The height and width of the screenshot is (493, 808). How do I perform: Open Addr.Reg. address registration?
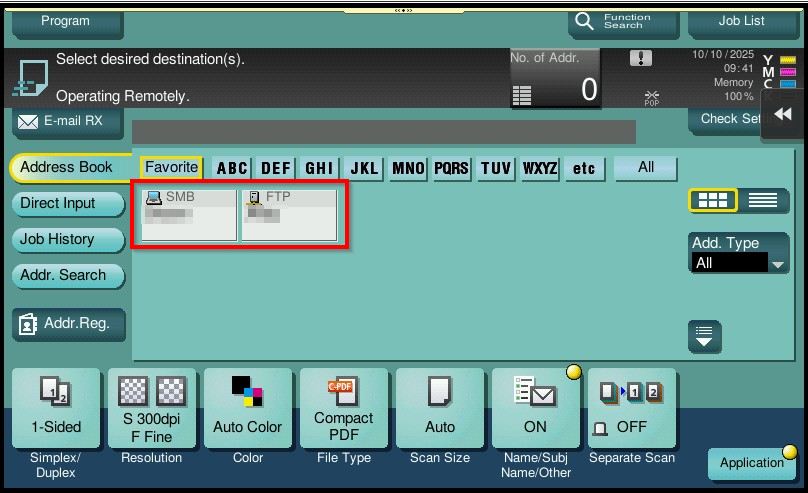point(68,323)
